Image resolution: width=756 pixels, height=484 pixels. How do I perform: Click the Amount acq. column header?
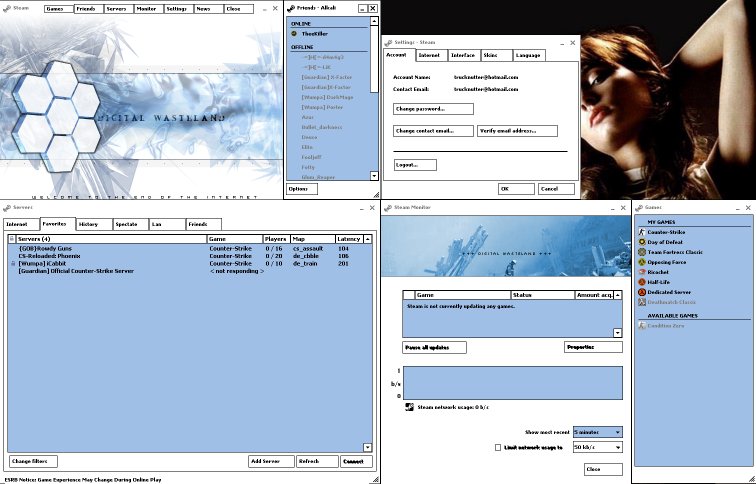[x=594, y=295]
